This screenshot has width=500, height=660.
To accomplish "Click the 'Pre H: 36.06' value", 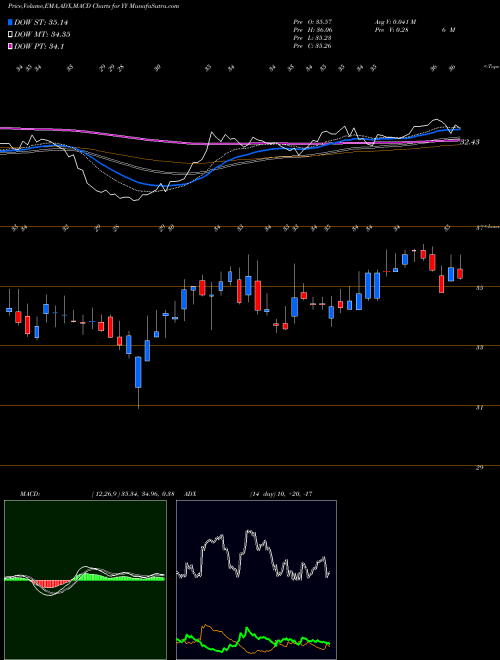I will click(313, 30).
